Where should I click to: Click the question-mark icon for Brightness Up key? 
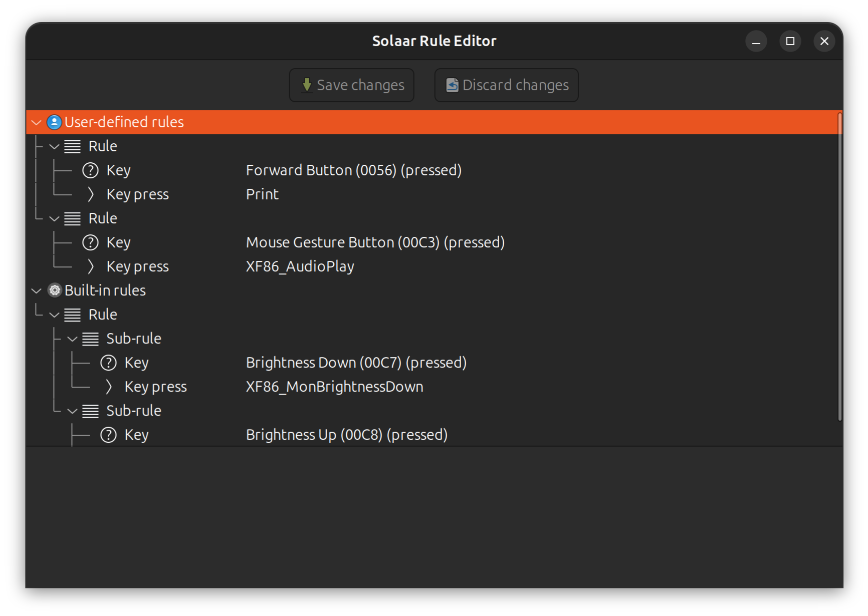tap(108, 435)
